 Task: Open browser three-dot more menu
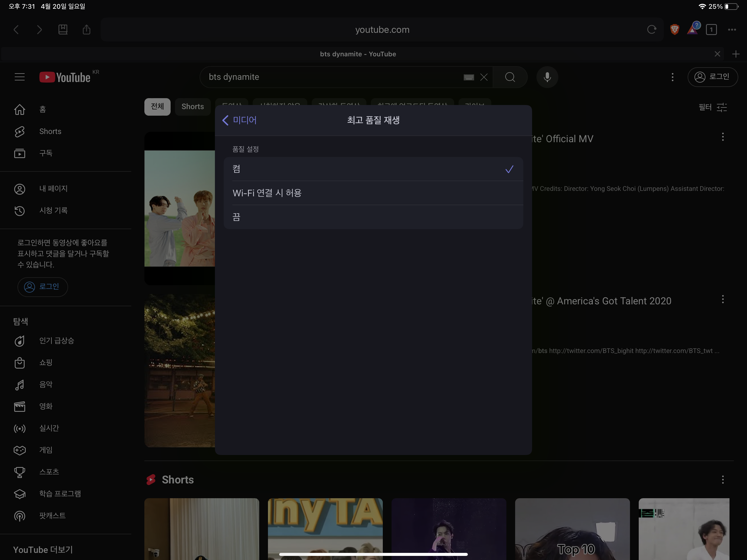(x=732, y=30)
